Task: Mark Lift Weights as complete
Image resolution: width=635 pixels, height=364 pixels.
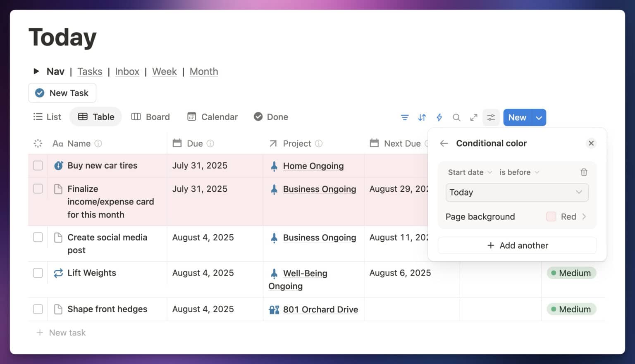Action: (x=38, y=273)
